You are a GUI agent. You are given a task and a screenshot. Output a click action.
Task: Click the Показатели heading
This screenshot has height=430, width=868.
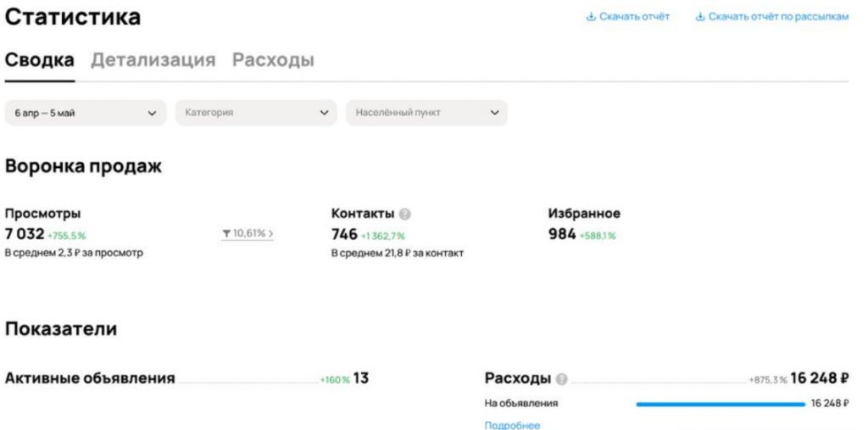(61, 328)
